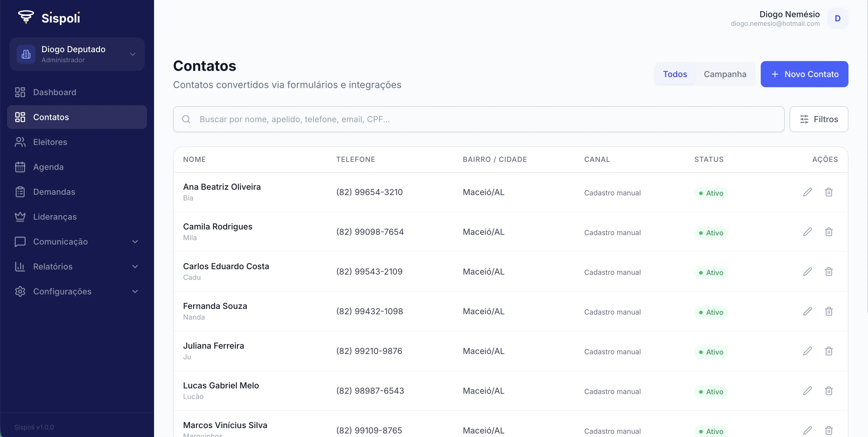Click the building icon beside Diogo Deputado
This screenshot has width=868, height=437.
pos(26,54)
